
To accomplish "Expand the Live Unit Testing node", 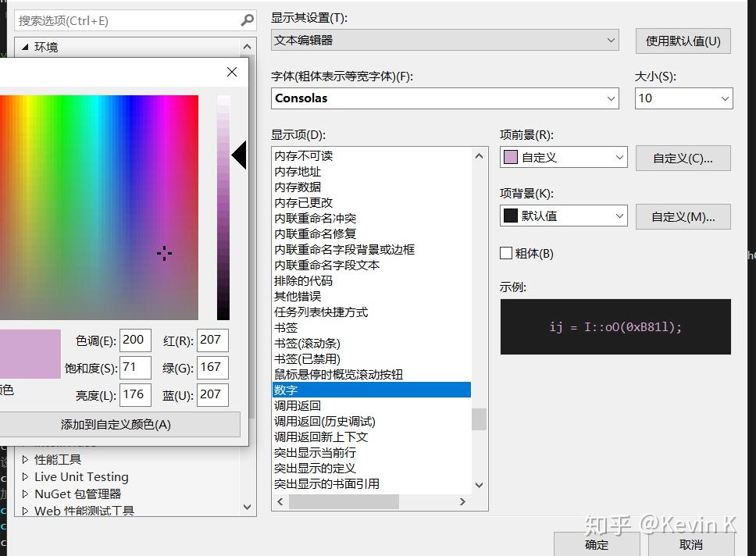I will 25,476.
